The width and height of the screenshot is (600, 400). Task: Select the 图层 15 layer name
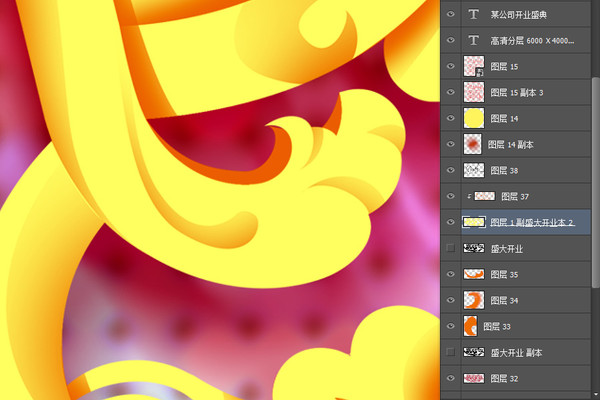tap(504, 67)
